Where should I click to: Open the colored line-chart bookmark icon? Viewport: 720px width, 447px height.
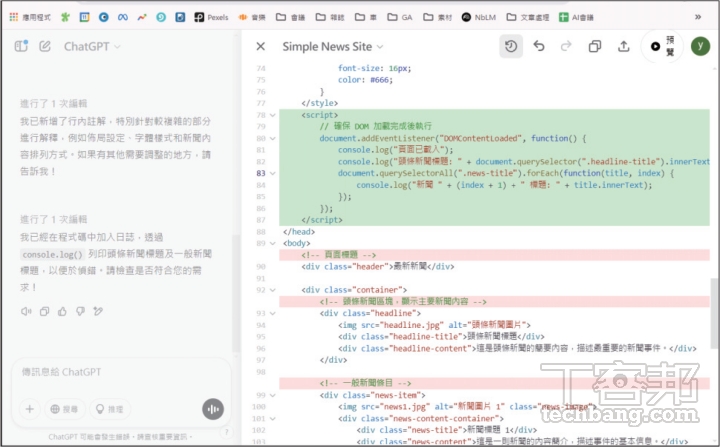click(x=142, y=17)
